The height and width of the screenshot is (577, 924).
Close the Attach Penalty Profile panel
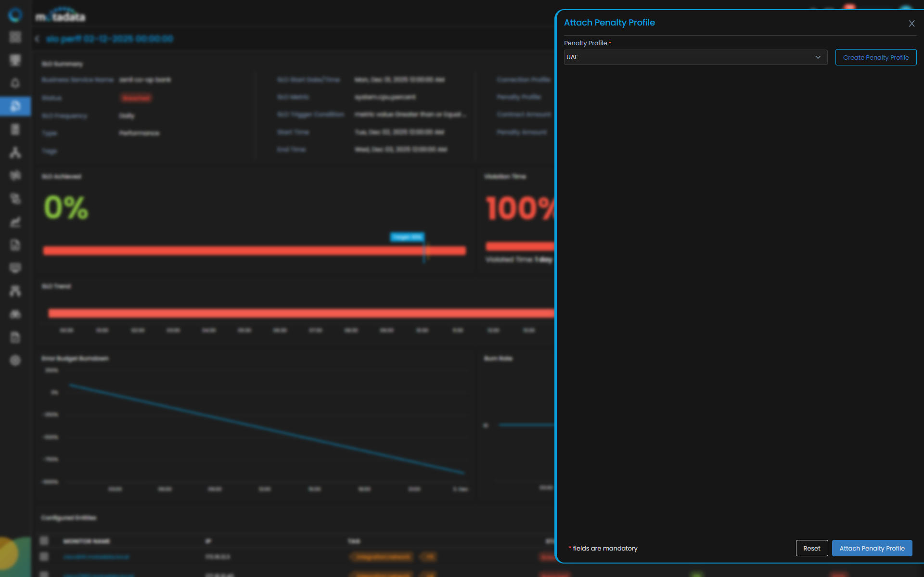pyautogui.click(x=911, y=24)
